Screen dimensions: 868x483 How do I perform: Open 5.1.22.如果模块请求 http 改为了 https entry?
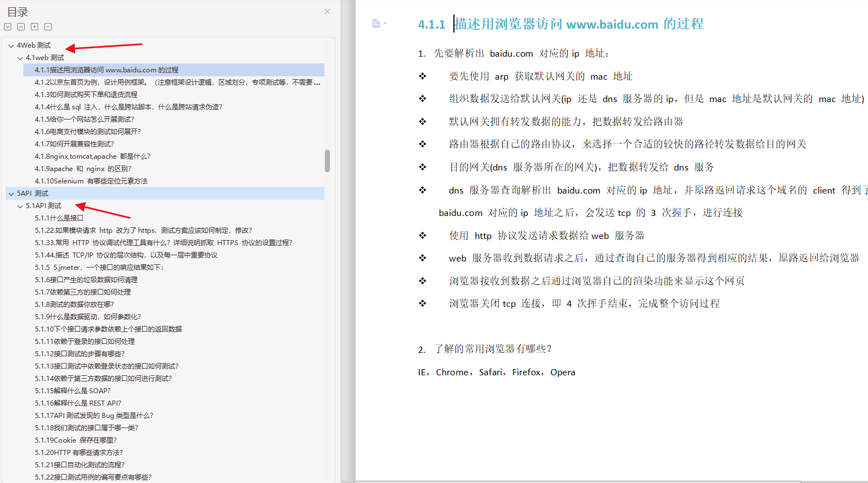click(x=143, y=230)
